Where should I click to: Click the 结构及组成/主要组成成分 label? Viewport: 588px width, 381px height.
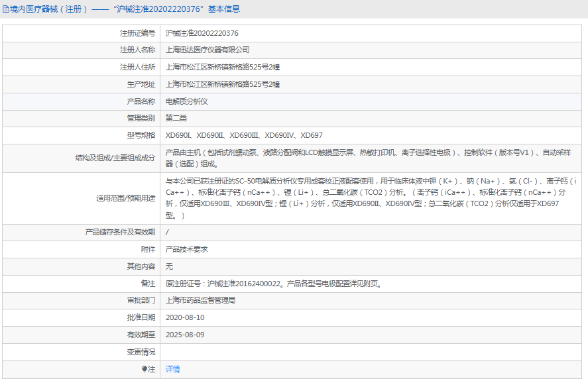(x=115, y=158)
